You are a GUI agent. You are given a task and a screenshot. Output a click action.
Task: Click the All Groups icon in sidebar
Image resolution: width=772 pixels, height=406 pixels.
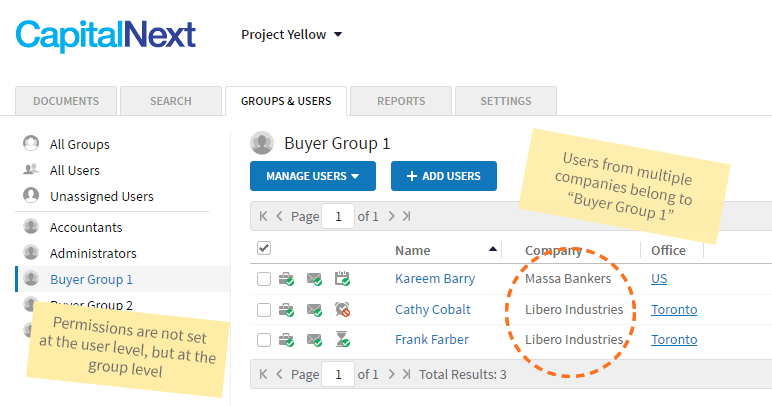[x=31, y=144]
